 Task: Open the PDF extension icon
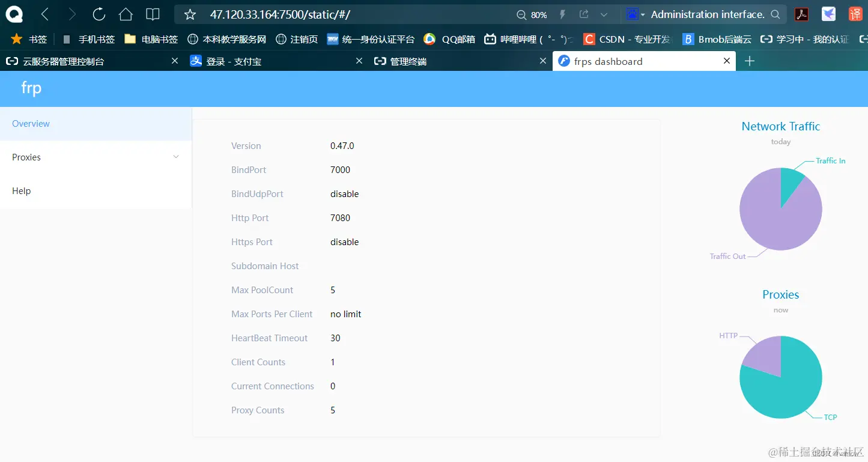click(802, 14)
